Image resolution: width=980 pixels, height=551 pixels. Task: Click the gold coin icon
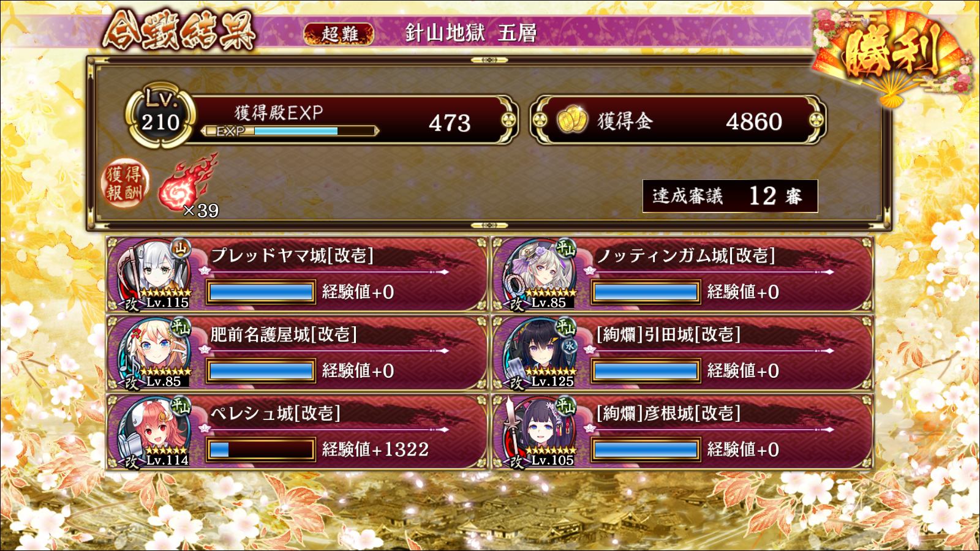(x=572, y=120)
